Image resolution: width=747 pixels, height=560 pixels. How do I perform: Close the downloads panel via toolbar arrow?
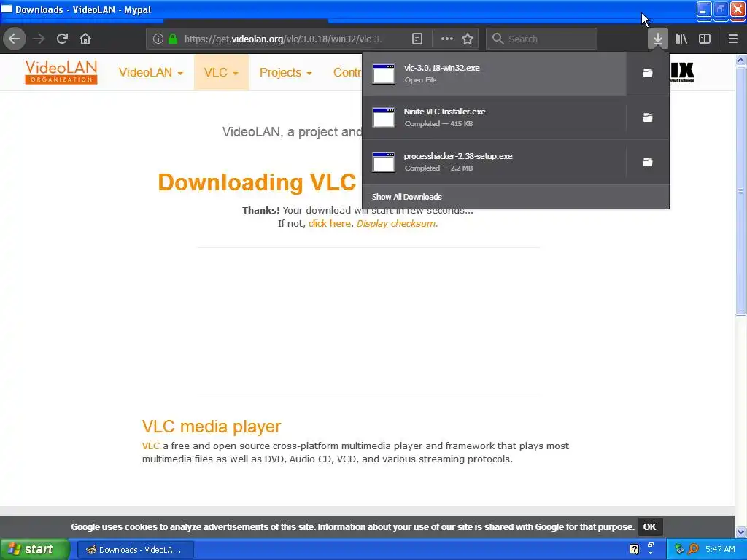(657, 39)
